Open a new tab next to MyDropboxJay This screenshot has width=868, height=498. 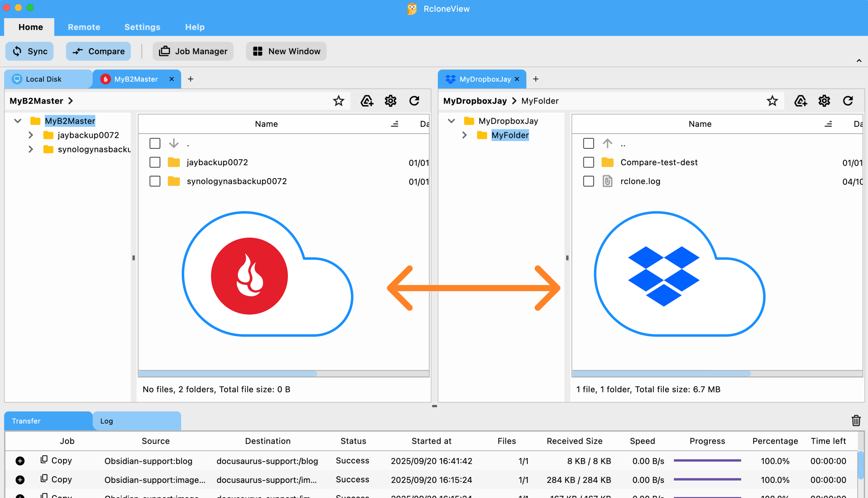point(536,79)
